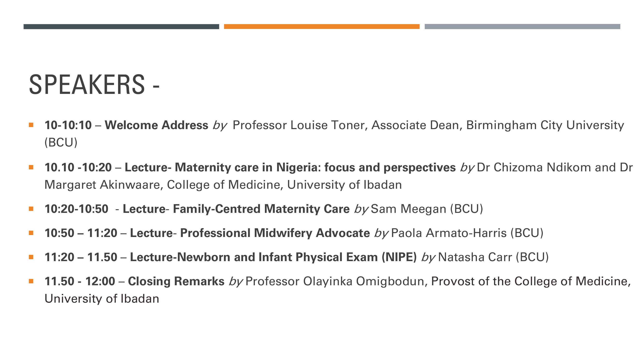Click the bullet before Closing Remarks

[31, 281]
